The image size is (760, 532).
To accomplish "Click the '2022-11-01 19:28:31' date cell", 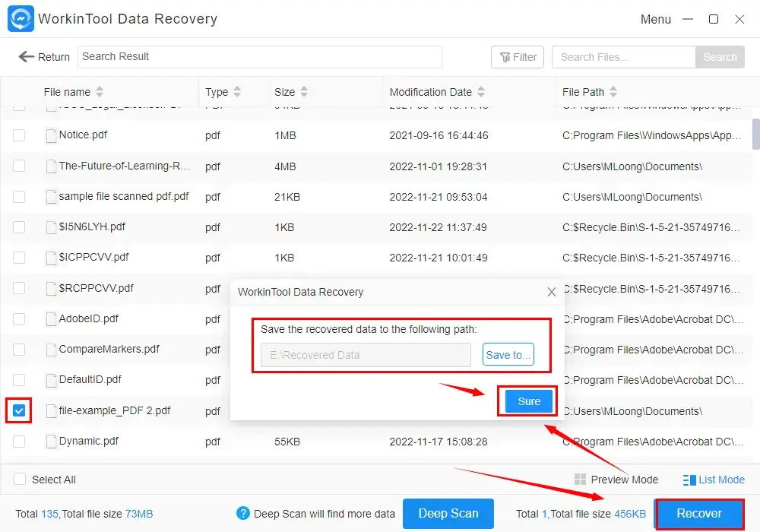I will 439,166.
